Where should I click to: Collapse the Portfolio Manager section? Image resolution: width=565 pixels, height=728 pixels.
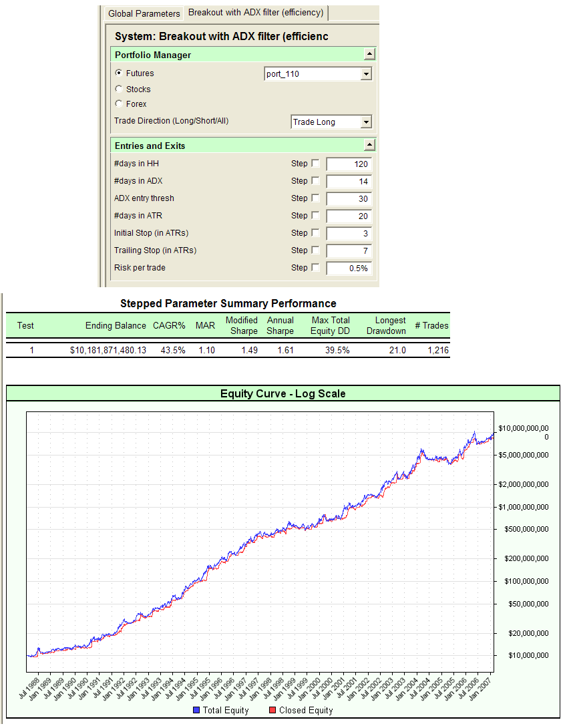[x=370, y=54]
